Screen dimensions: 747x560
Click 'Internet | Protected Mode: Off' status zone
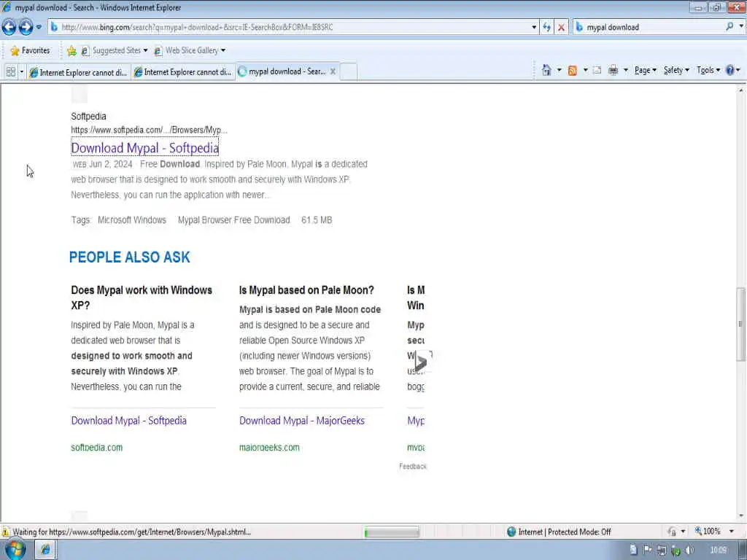pyautogui.click(x=559, y=532)
